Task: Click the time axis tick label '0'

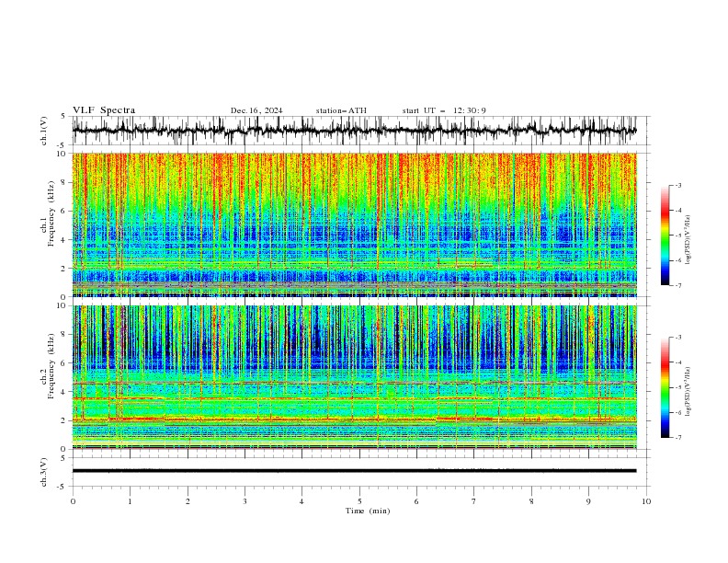Action: 73,501
